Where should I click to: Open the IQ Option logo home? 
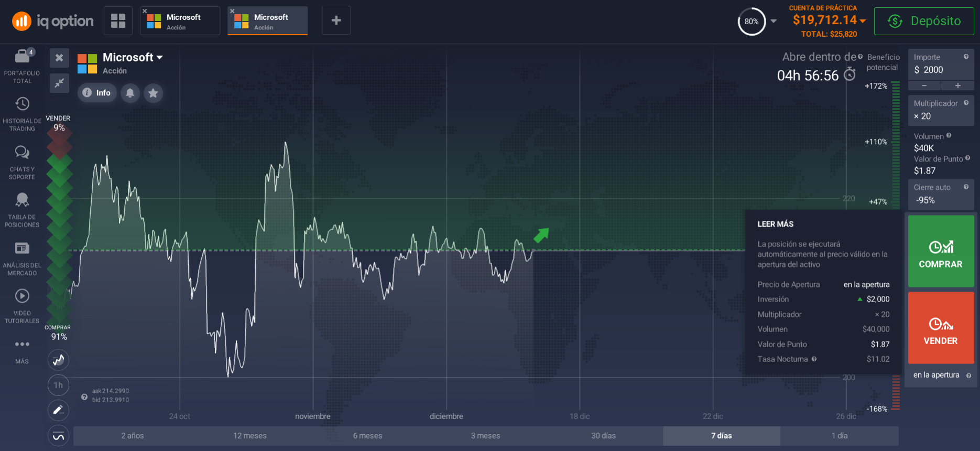(52, 21)
